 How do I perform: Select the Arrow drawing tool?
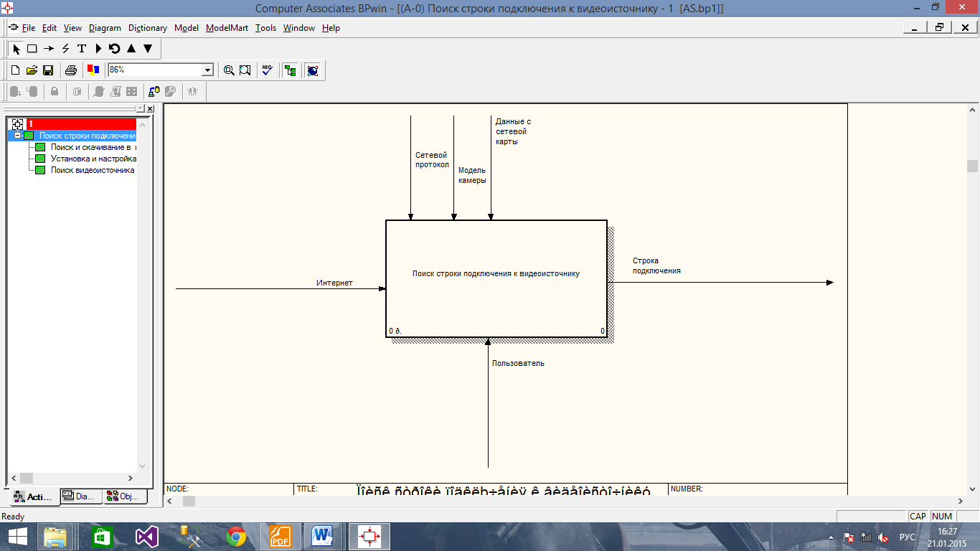pos(49,49)
